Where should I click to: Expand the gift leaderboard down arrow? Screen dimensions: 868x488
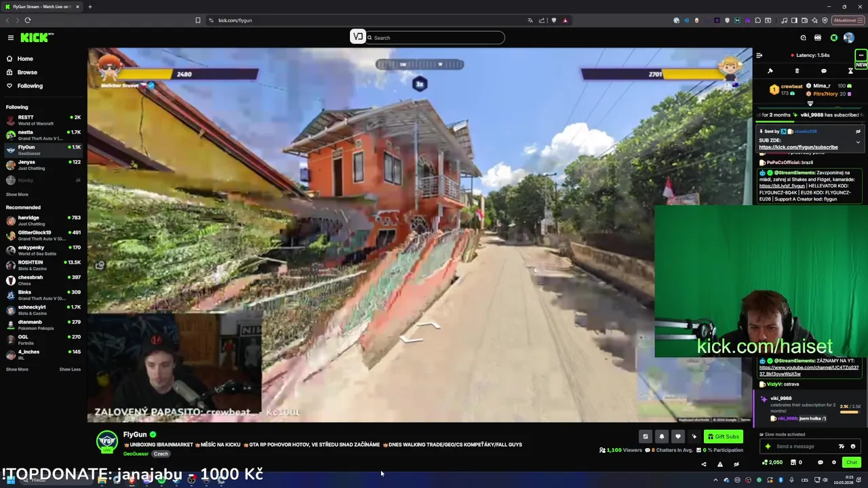(x=810, y=104)
